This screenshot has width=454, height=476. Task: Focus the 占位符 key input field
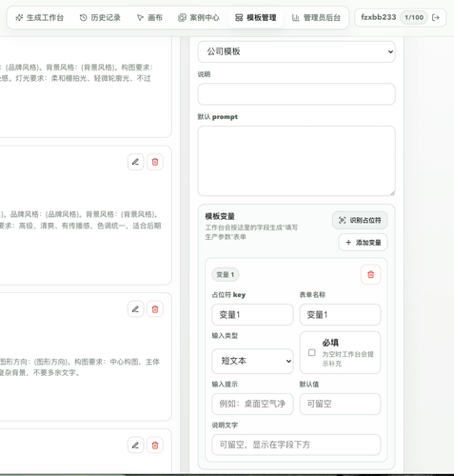coord(252,315)
